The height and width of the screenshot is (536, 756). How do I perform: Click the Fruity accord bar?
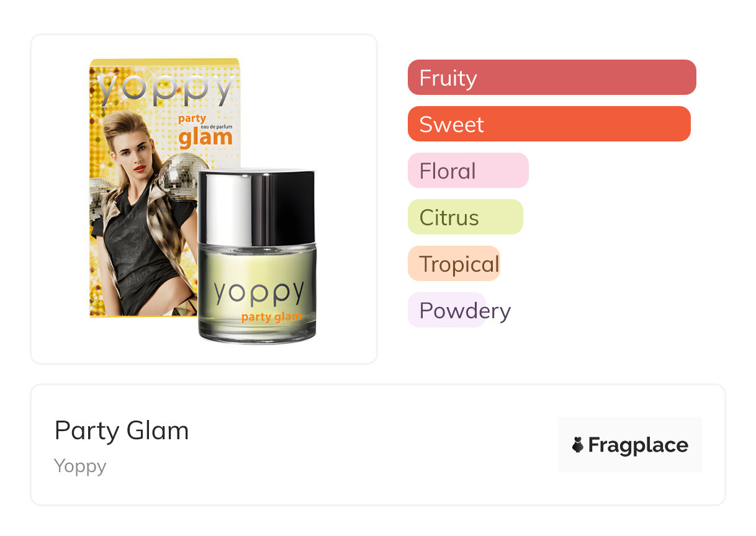point(551,78)
